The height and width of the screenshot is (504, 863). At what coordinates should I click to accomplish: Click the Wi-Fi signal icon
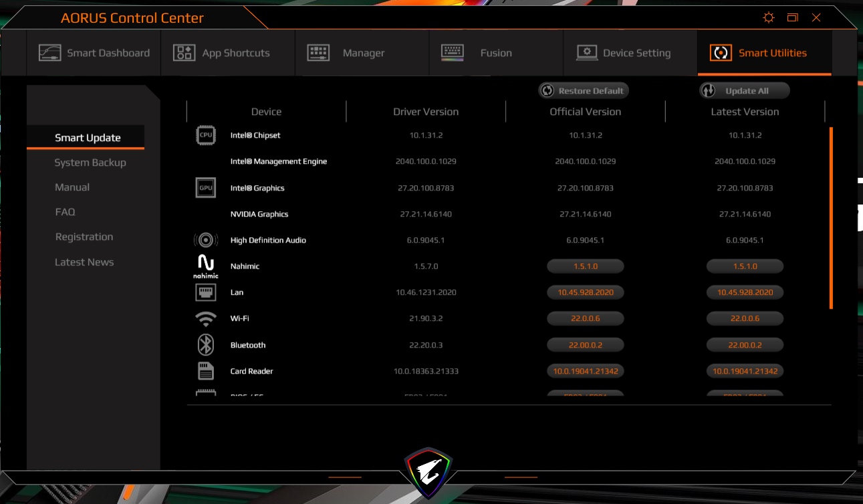(206, 319)
